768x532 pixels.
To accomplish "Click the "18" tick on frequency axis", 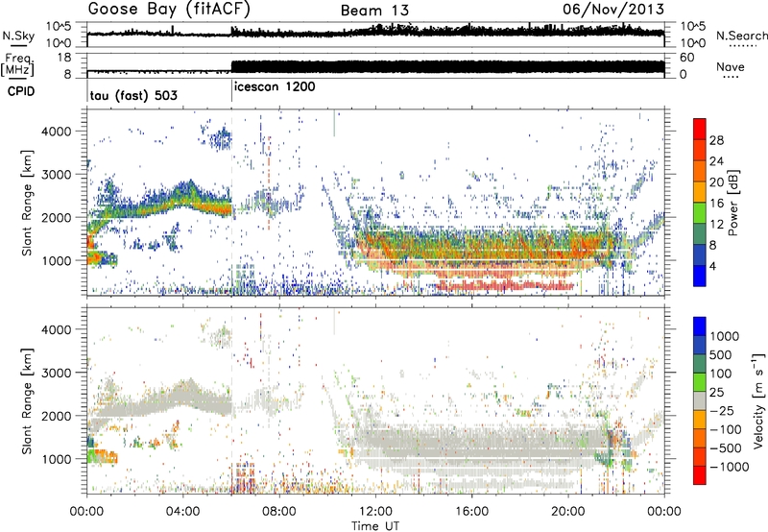I will tap(64, 58).
